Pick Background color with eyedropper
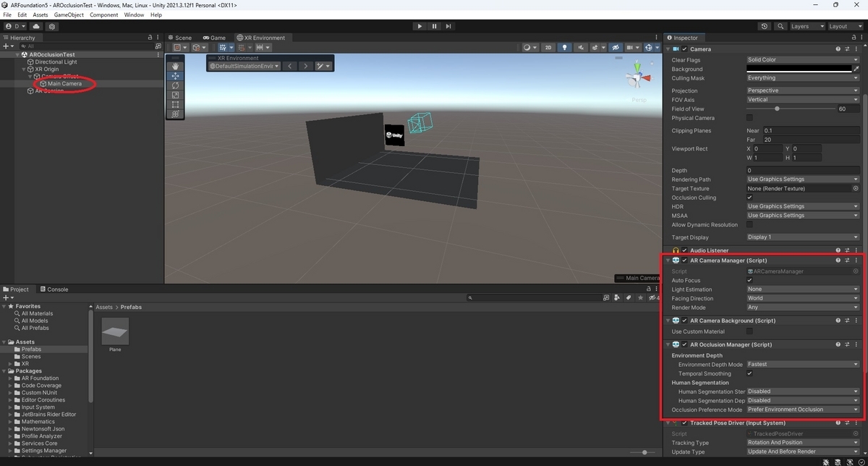This screenshot has width=868, height=466. tap(856, 69)
